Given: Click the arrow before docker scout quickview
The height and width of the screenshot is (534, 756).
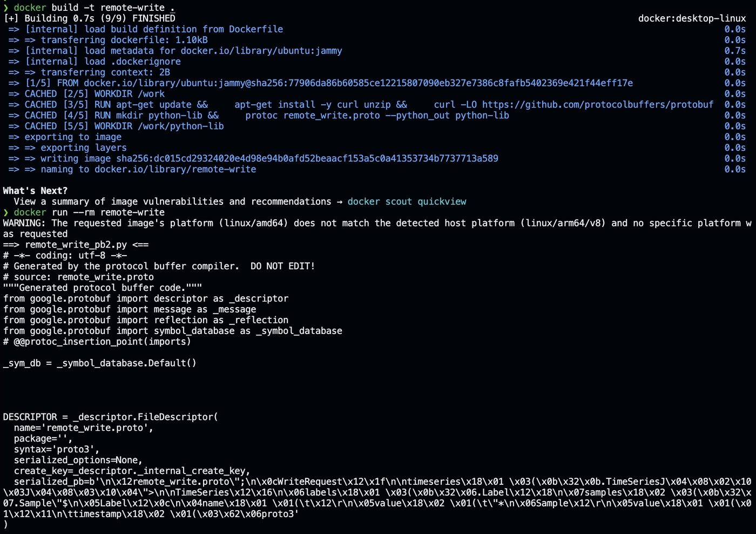Looking at the screenshot, I should [x=339, y=202].
